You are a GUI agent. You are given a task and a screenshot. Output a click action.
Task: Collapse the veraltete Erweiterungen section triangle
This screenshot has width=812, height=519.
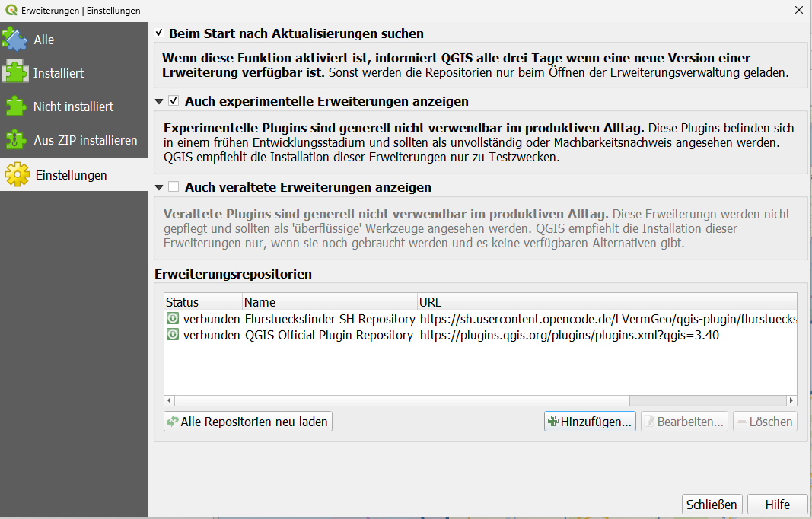(x=159, y=187)
